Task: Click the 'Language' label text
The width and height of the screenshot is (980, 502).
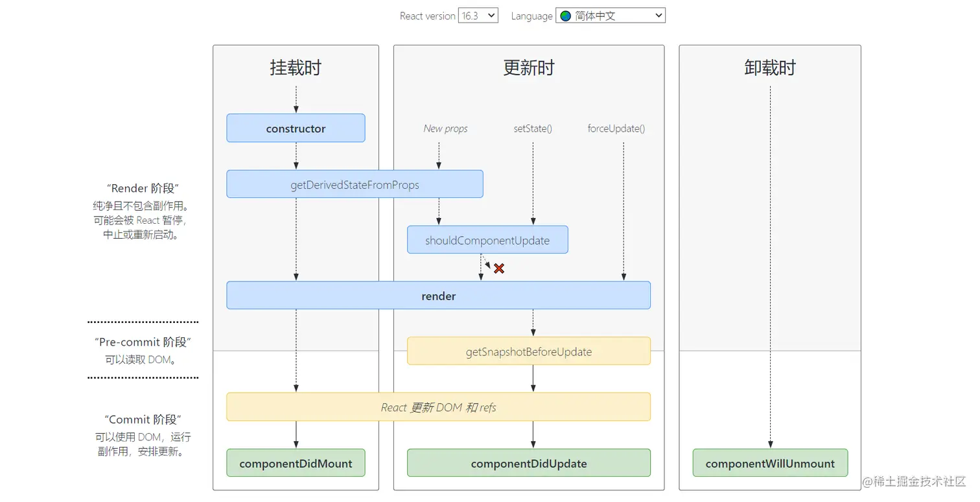Action: [531, 16]
